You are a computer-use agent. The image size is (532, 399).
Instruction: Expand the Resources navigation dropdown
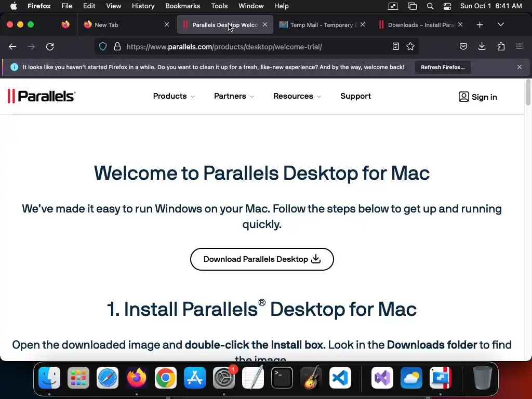point(297,96)
